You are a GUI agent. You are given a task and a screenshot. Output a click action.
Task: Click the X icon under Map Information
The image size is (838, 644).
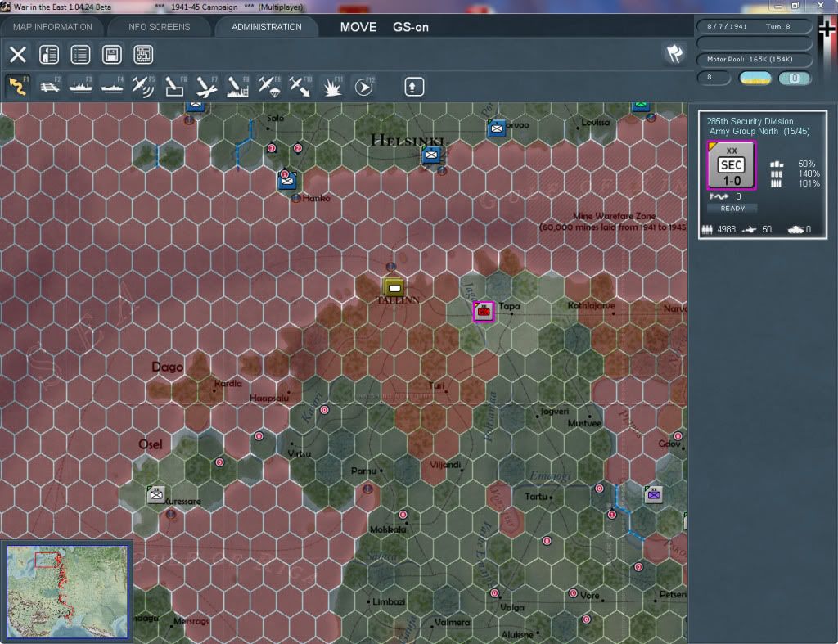coord(18,54)
